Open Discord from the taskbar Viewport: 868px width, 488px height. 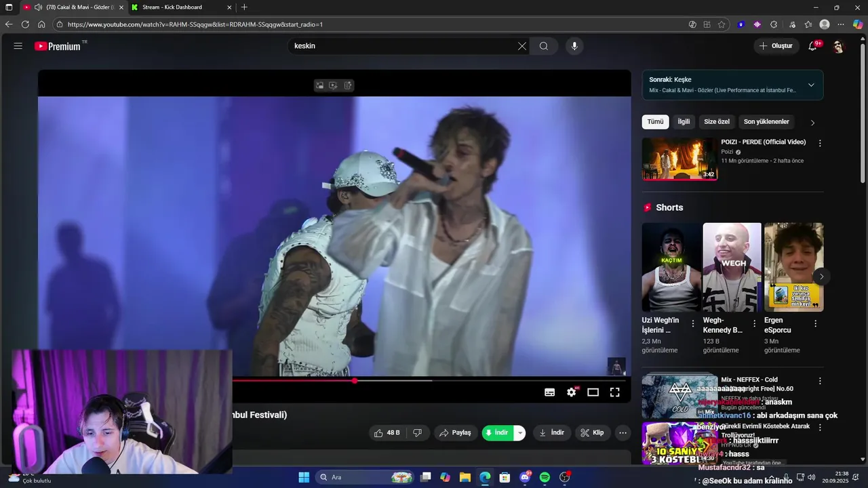click(x=525, y=477)
